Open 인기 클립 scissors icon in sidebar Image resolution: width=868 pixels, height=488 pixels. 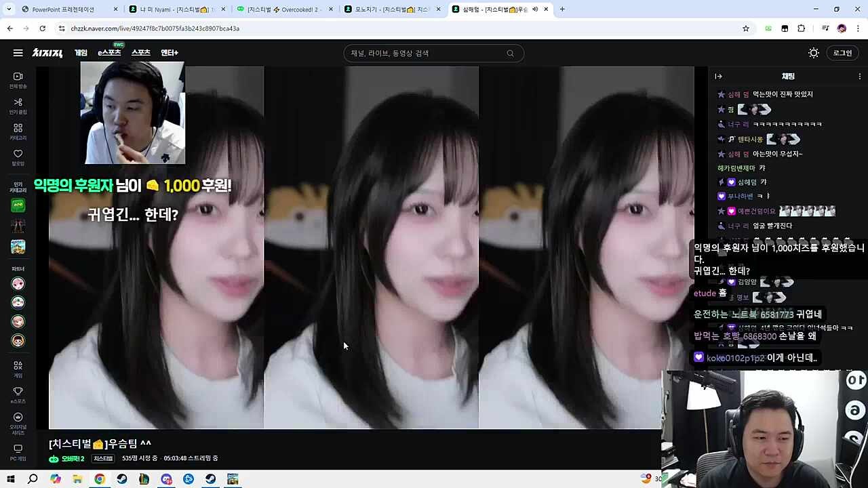coord(18,106)
